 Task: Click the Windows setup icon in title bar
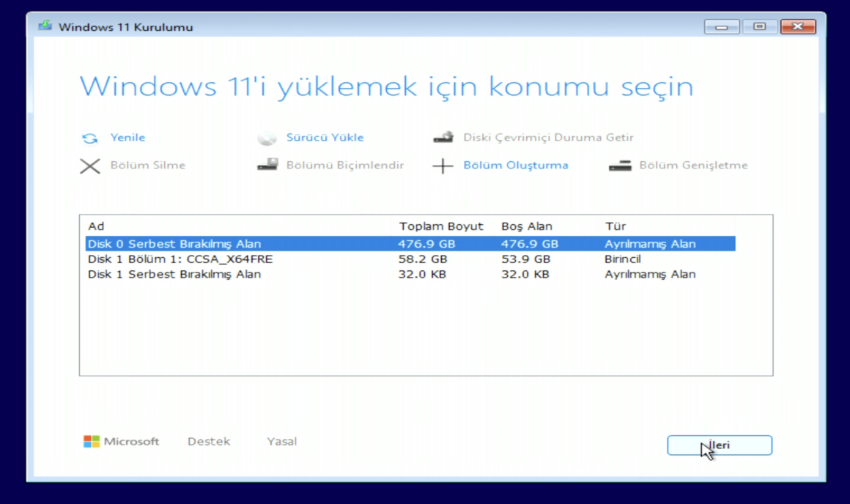(45, 26)
